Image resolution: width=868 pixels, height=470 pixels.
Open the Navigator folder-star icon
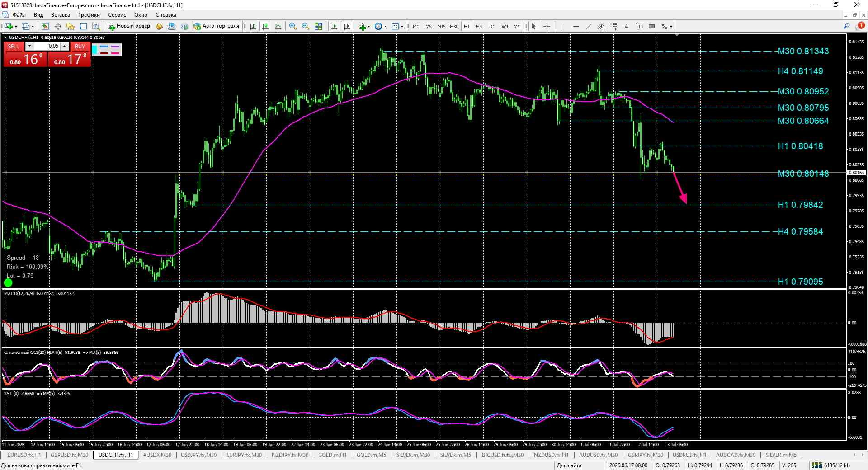coord(71,26)
